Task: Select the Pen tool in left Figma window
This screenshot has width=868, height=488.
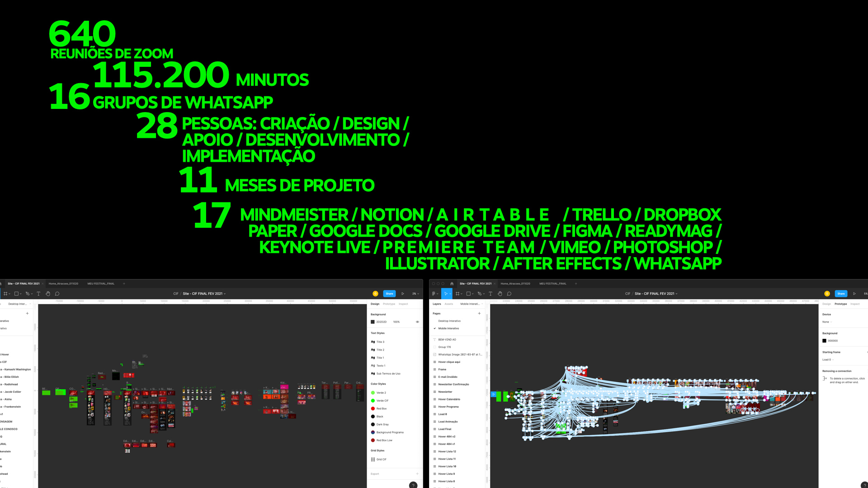Action: pyautogui.click(x=28, y=294)
